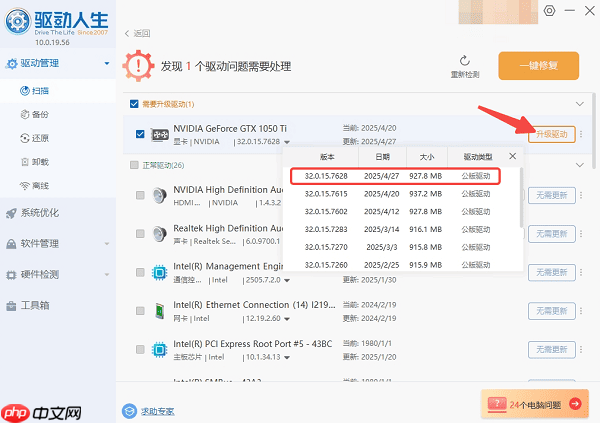Click 返回 back link
The image size is (600, 423).
[137, 33]
